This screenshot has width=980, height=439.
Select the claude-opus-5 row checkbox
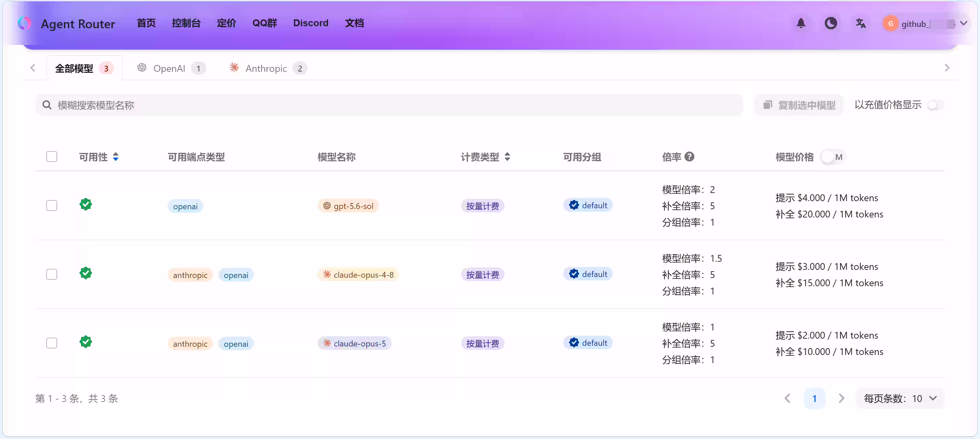(x=52, y=343)
